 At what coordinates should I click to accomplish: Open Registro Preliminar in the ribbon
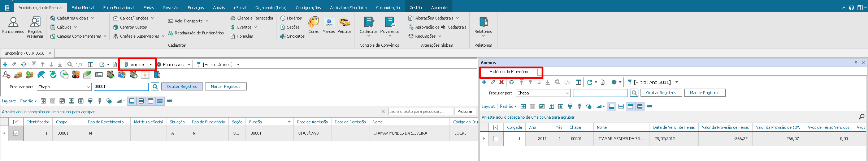pos(35,27)
